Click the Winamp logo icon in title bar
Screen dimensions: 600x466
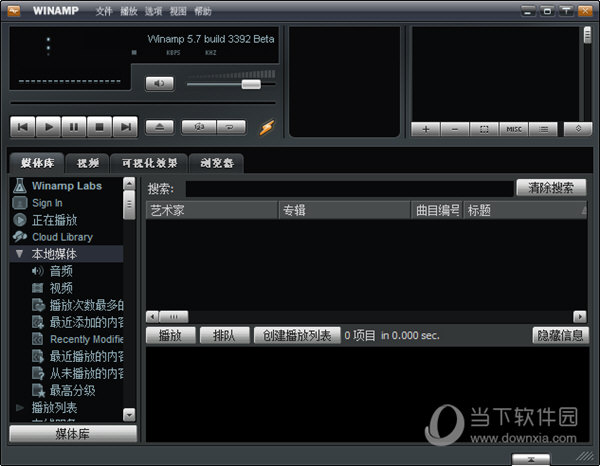[x=14, y=11]
